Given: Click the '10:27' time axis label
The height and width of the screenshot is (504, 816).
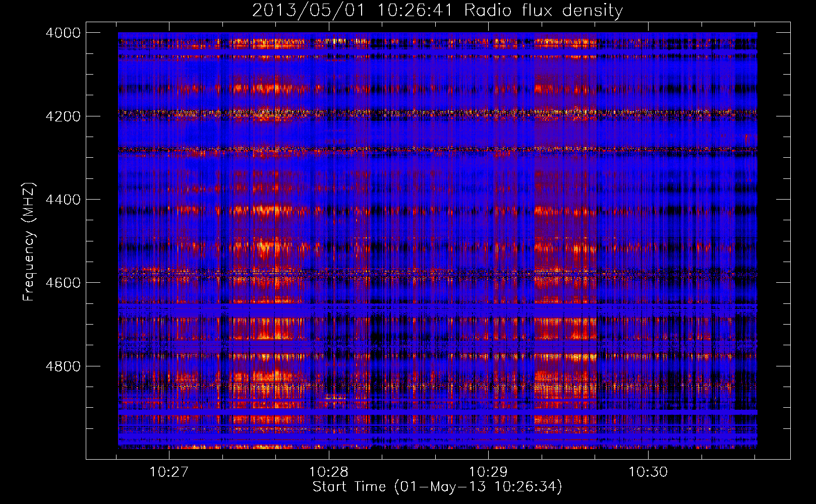Looking at the screenshot, I should (x=169, y=472).
